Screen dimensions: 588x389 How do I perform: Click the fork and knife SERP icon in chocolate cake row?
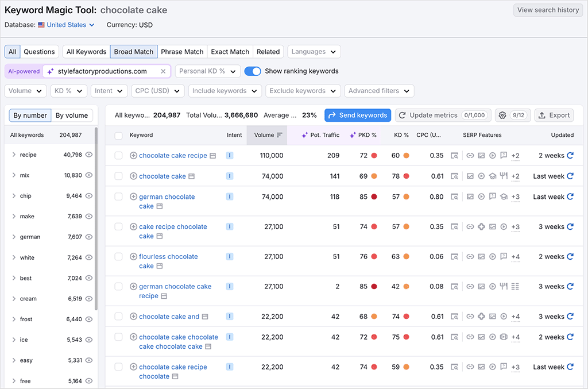pos(504,176)
